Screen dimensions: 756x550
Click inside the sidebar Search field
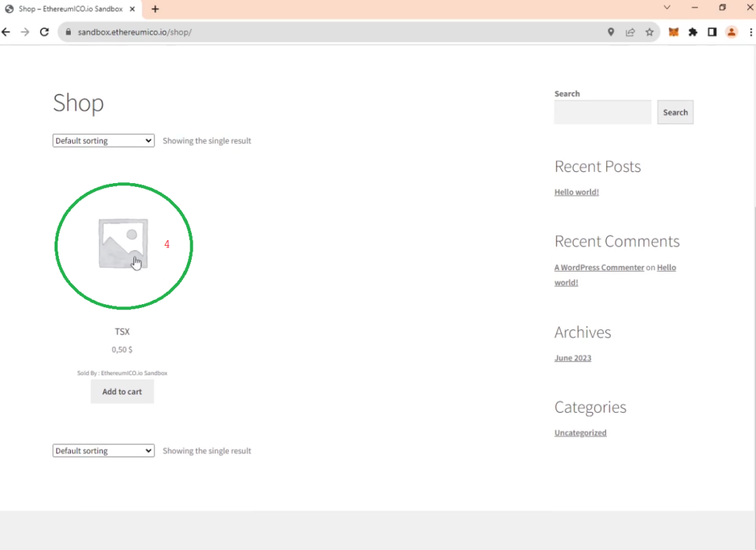tap(602, 112)
